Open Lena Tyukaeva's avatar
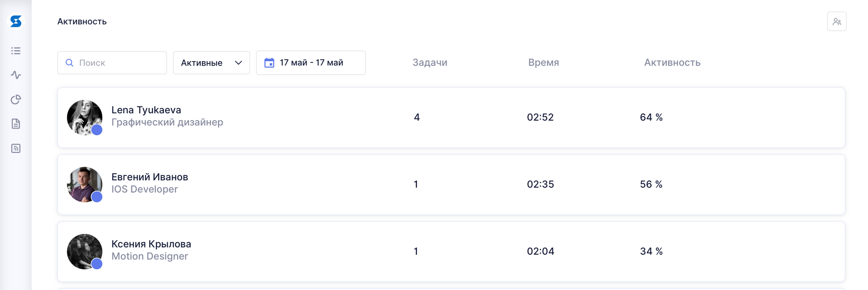 point(85,118)
